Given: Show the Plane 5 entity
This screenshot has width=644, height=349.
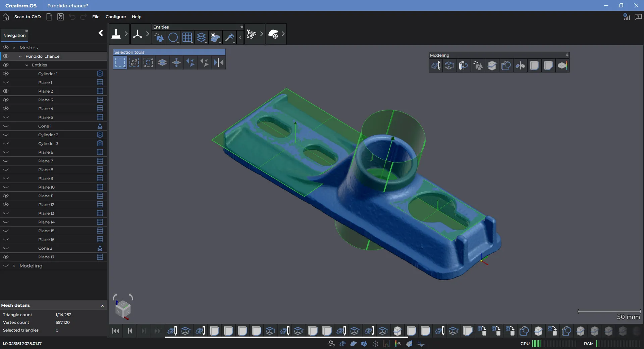Looking at the screenshot, I should 6,117.
